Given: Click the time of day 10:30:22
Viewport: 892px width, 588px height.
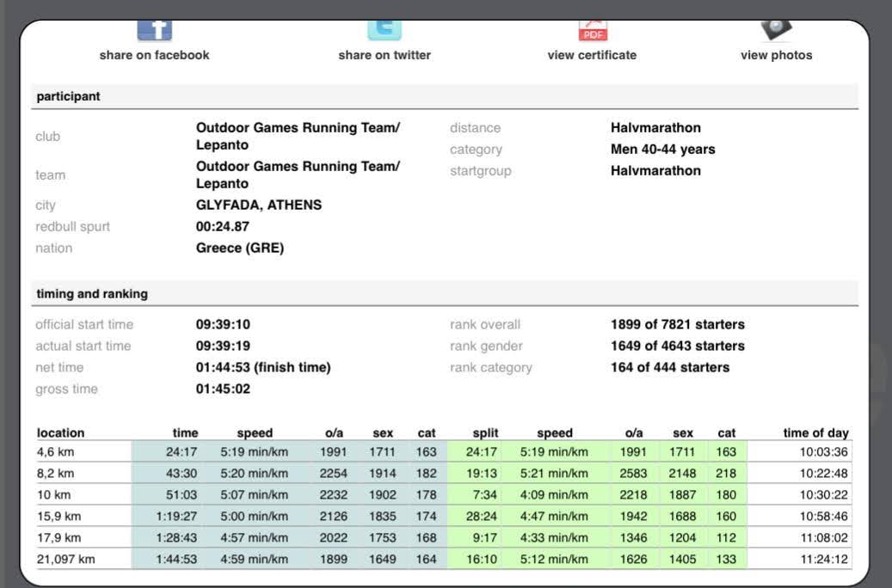Looking at the screenshot, I should (x=824, y=495).
